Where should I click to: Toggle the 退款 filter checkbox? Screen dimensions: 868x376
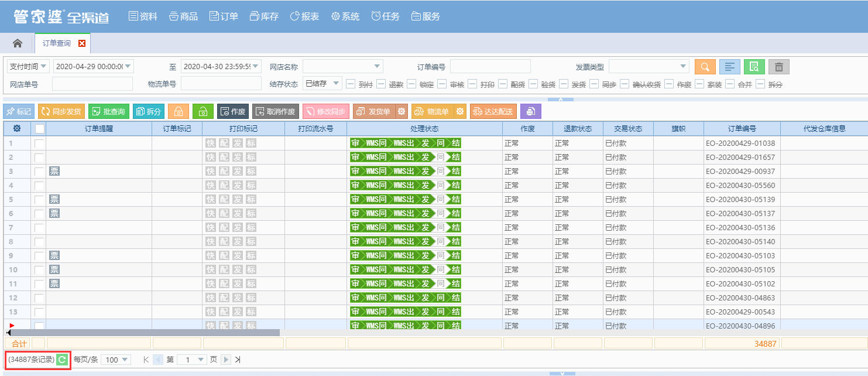[x=381, y=84]
